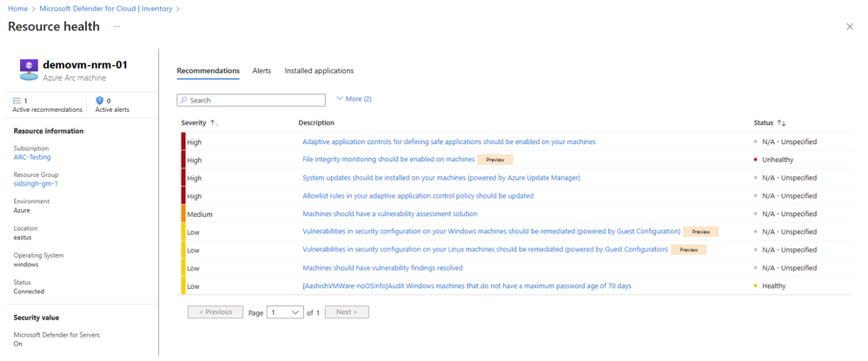Sort the table by Severity arrows
The height and width of the screenshot is (361, 868).
pos(214,122)
